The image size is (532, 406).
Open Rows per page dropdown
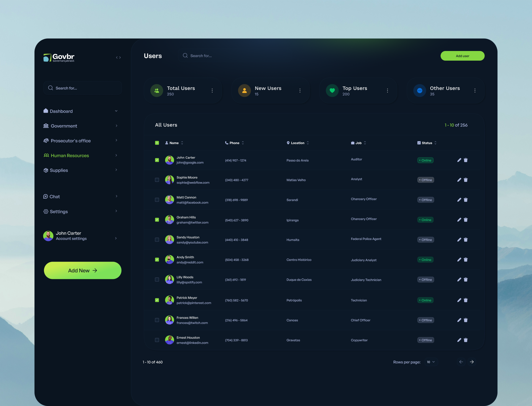pyautogui.click(x=431, y=362)
